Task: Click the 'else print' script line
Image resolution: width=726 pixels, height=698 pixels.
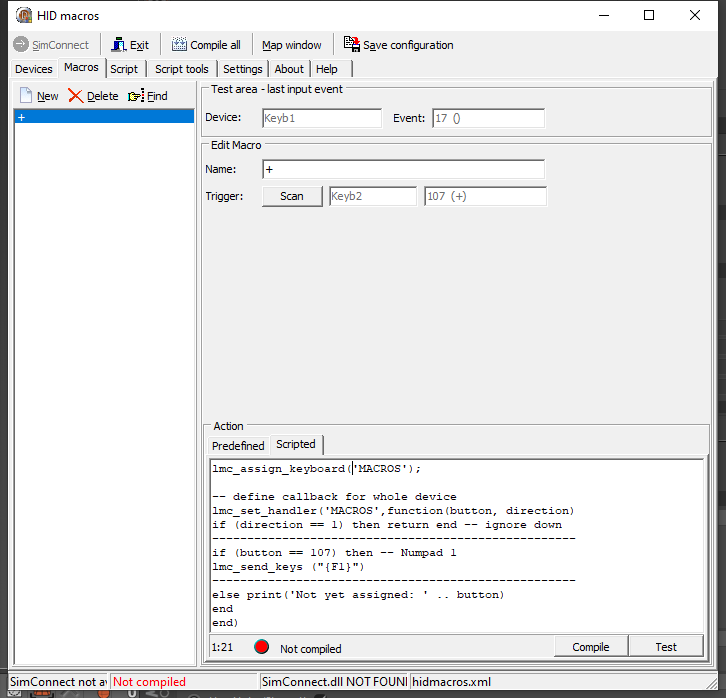Action: 358,594
